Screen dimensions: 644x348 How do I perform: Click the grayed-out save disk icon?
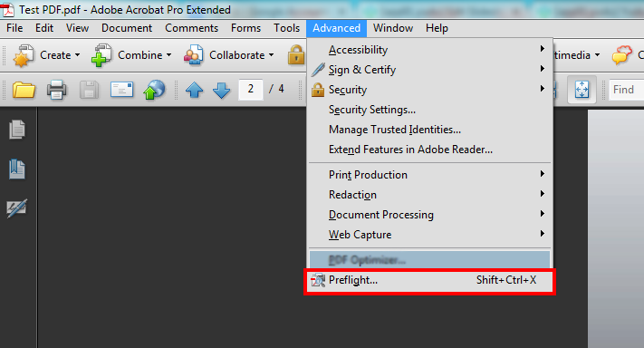89,90
